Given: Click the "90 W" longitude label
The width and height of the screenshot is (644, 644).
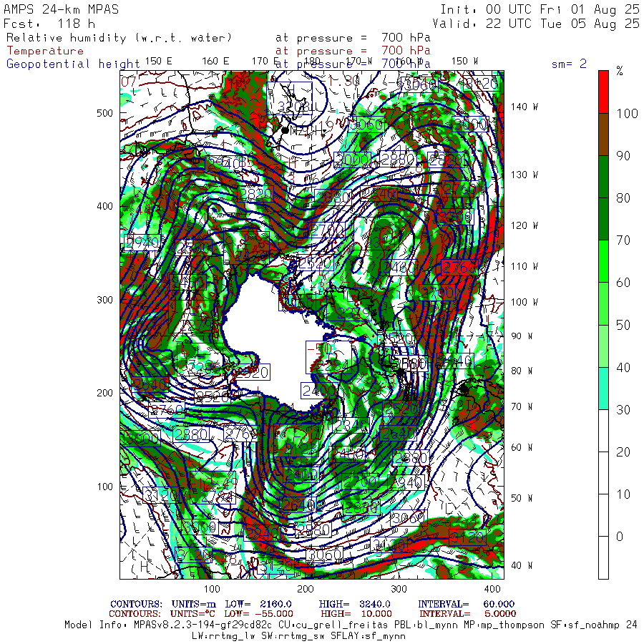Looking at the screenshot, I should [x=522, y=336].
